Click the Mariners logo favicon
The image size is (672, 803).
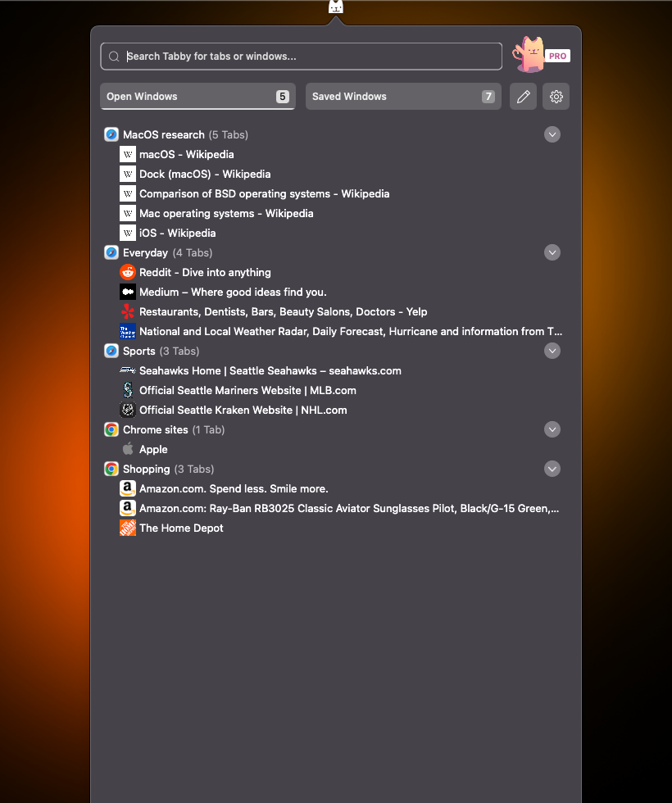click(x=128, y=390)
